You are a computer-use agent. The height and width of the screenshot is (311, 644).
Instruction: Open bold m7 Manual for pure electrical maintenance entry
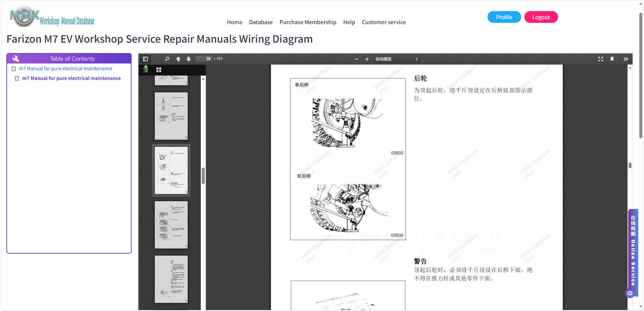(x=72, y=78)
